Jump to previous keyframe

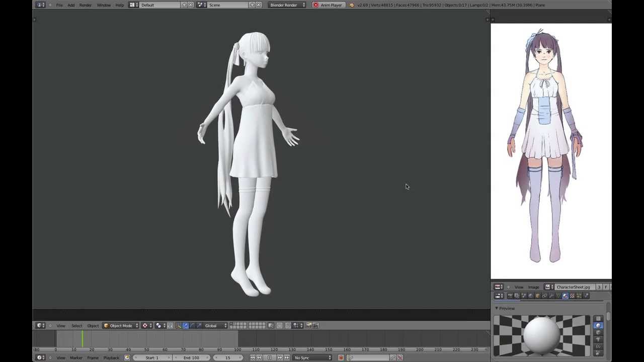coord(259,357)
